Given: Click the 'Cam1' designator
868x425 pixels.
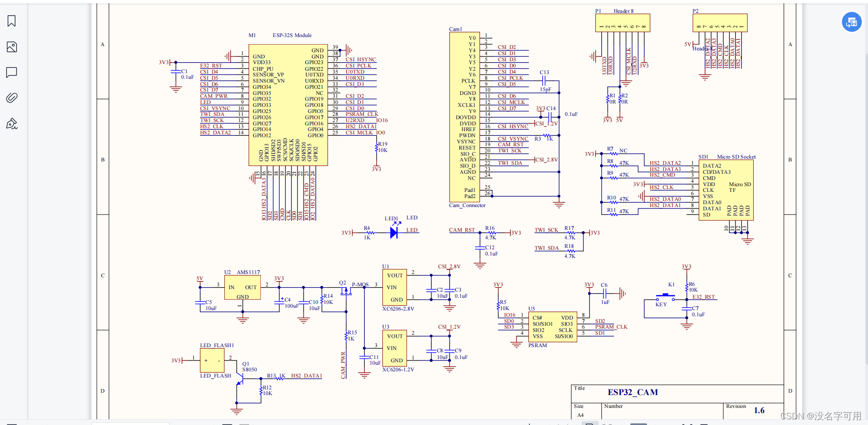Looking at the screenshot, I should pos(455,29).
